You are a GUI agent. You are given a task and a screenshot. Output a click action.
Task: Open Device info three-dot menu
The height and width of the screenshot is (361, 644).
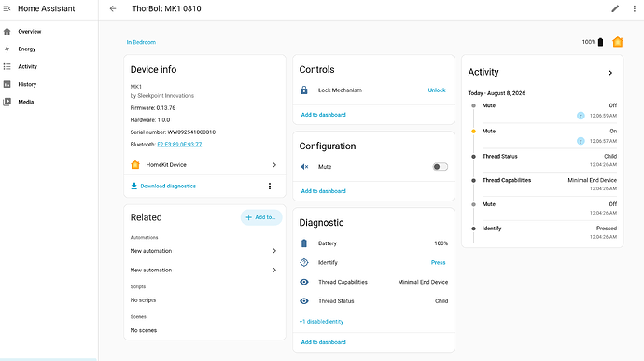270,186
